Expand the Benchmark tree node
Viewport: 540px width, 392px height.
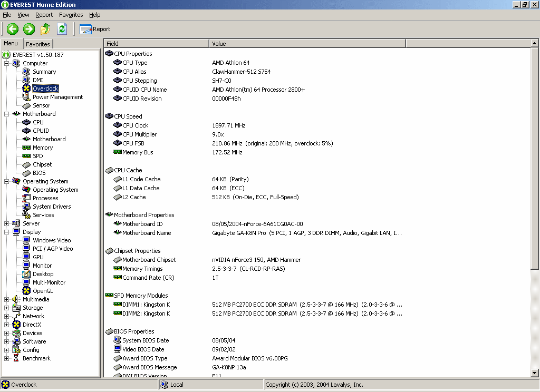click(x=6, y=358)
